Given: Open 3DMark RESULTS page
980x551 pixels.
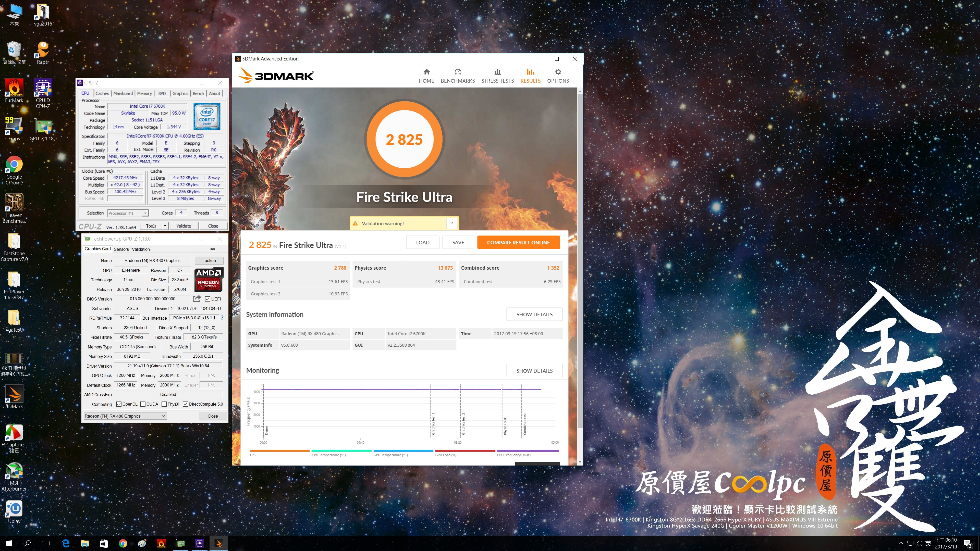Looking at the screenshot, I should (x=530, y=76).
